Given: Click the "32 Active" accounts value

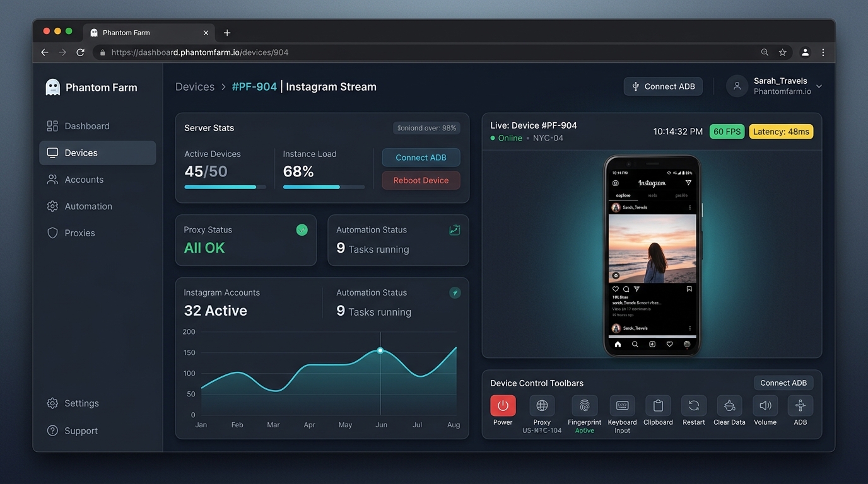Looking at the screenshot, I should coord(216,311).
